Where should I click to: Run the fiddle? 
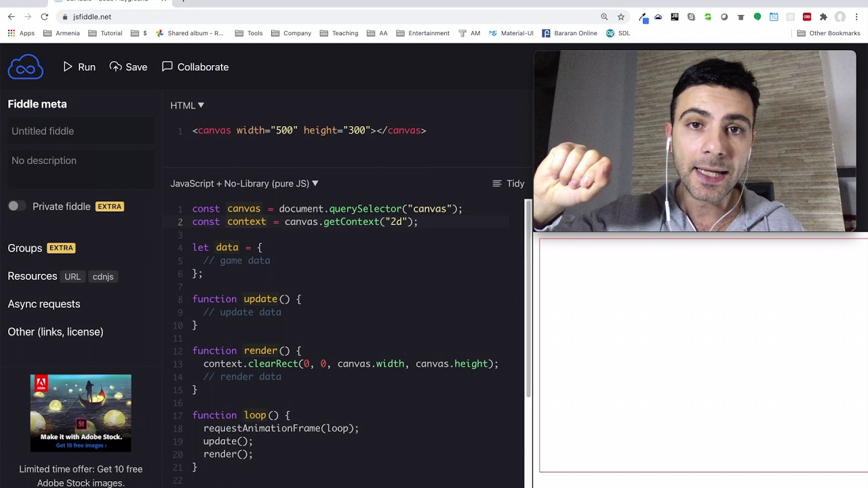point(79,67)
